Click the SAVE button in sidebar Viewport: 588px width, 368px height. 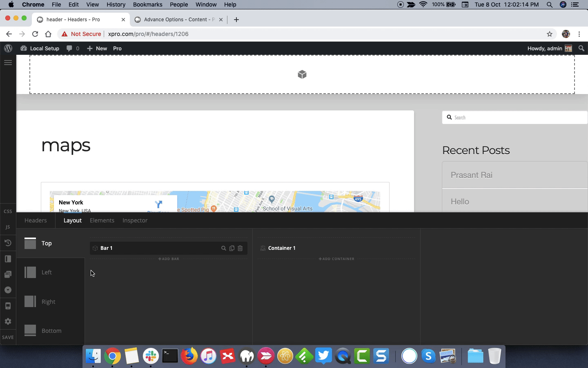coord(8,337)
